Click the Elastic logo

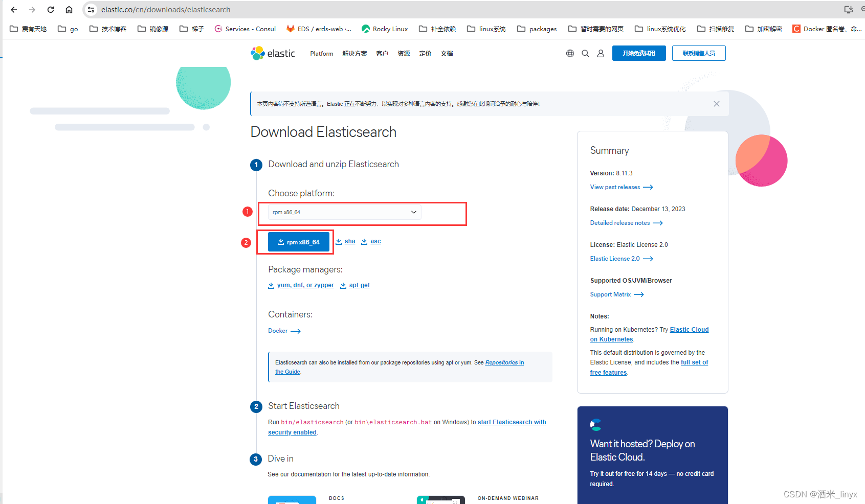(x=272, y=53)
